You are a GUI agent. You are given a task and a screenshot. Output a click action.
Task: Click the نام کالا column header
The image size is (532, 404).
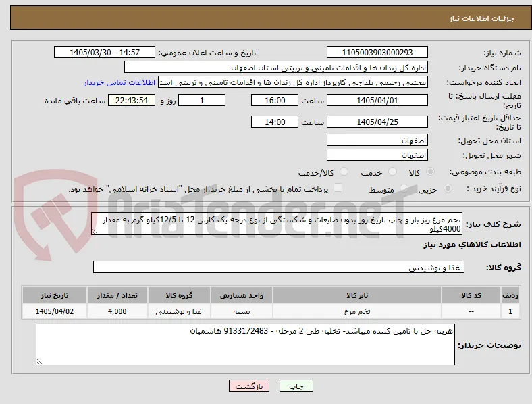357,295
